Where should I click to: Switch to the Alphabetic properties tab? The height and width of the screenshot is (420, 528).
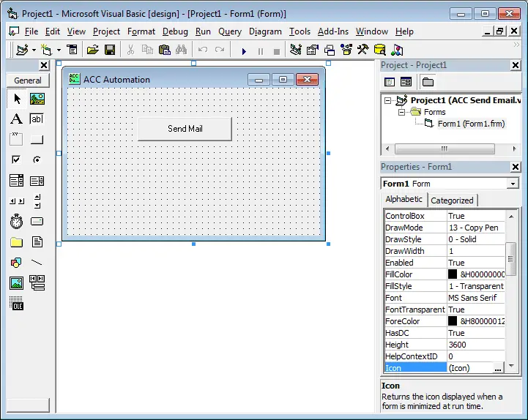tap(404, 199)
